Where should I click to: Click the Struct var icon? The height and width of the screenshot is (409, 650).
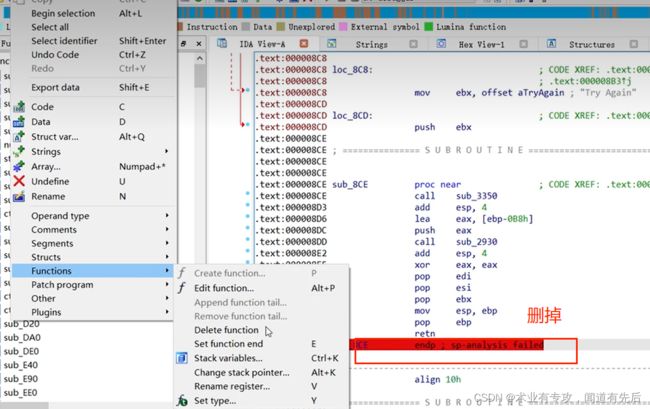(x=19, y=136)
